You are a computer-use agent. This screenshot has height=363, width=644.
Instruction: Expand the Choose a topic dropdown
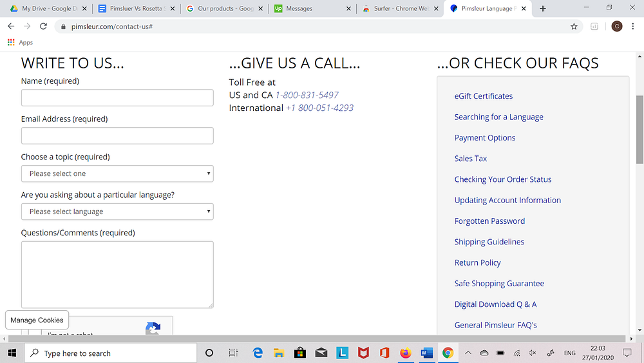[x=117, y=173]
